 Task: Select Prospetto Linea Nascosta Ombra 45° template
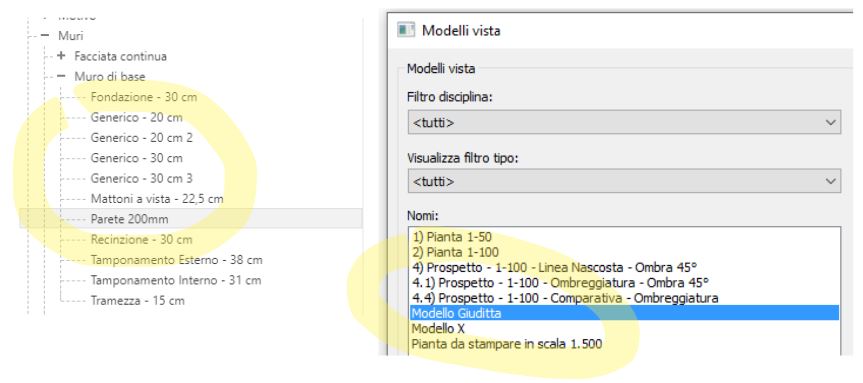(554, 267)
